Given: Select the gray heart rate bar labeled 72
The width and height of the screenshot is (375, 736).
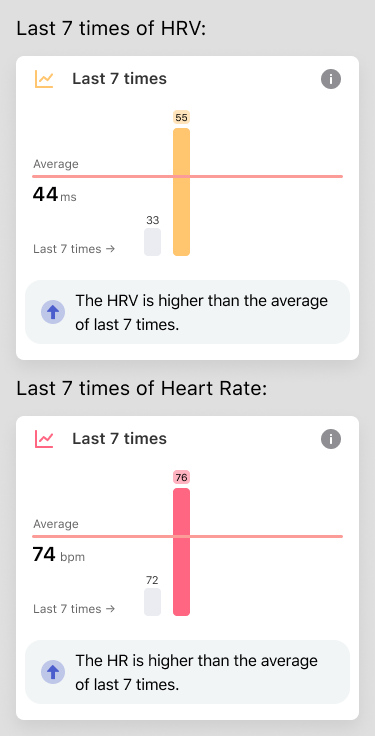Looking at the screenshot, I should [x=153, y=602].
